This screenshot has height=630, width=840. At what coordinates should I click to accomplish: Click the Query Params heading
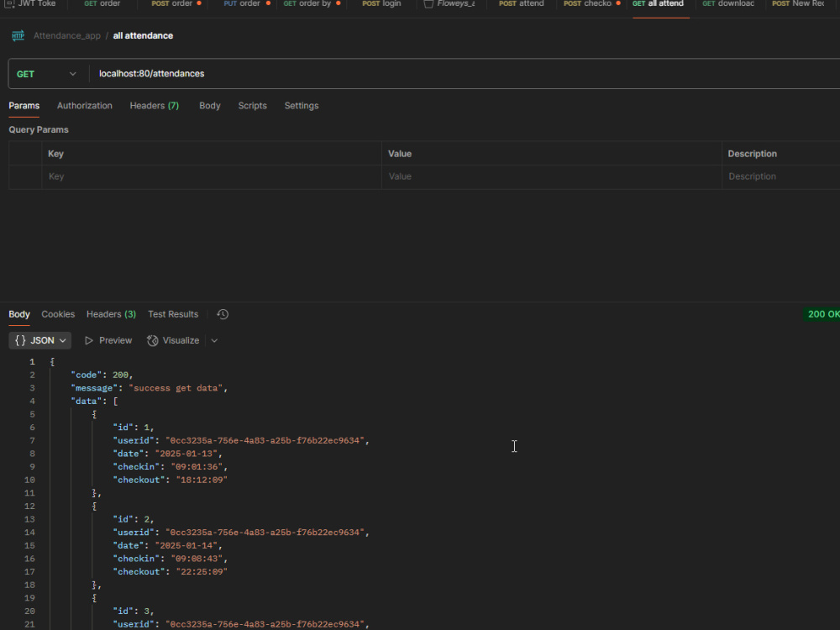pyautogui.click(x=39, y=129)
